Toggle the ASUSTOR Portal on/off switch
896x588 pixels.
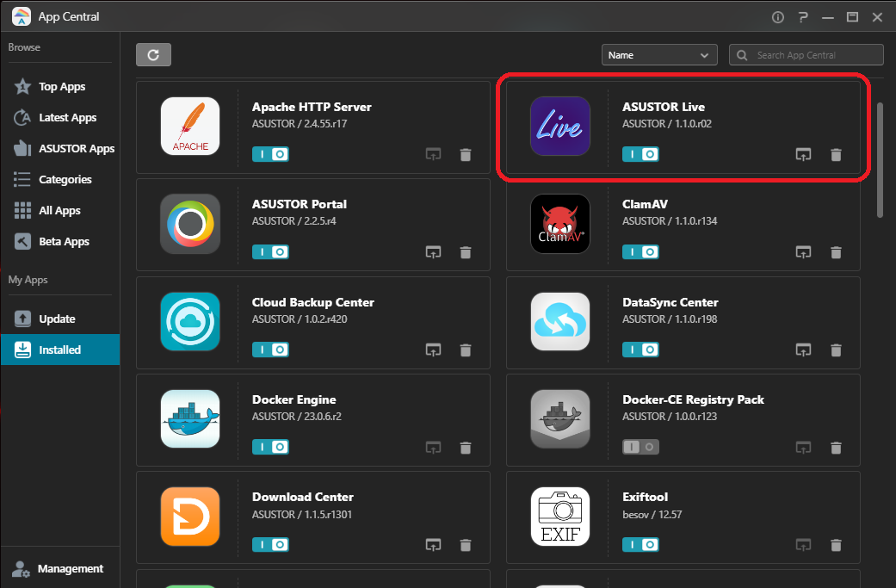click(270, 252)
